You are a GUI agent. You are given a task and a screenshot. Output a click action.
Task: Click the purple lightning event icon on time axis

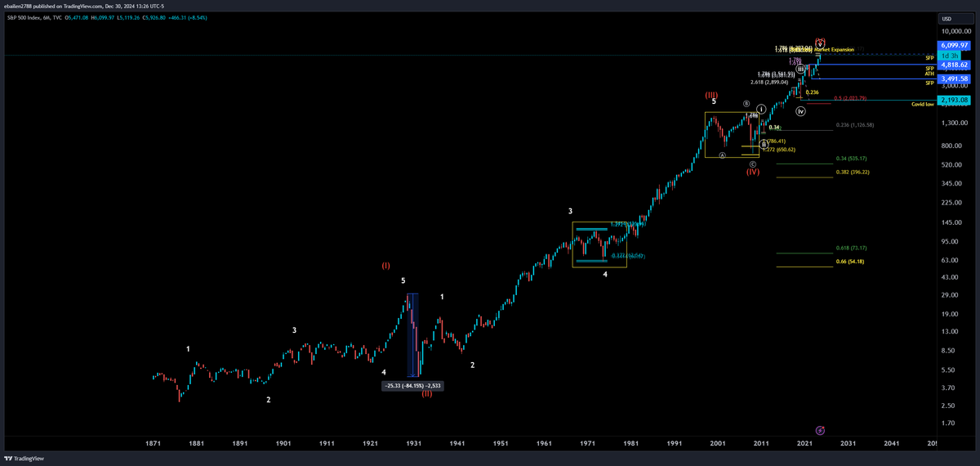point(820,429)
